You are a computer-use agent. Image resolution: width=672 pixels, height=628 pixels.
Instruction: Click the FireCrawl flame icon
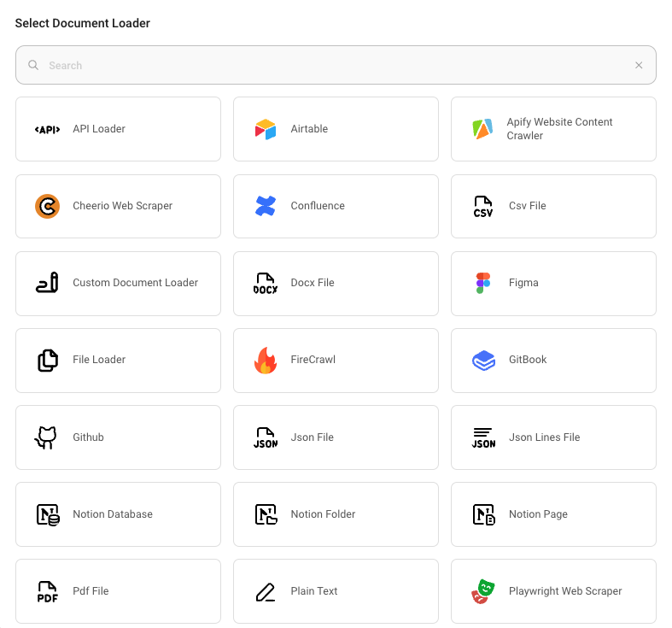[x=266, y=361]
